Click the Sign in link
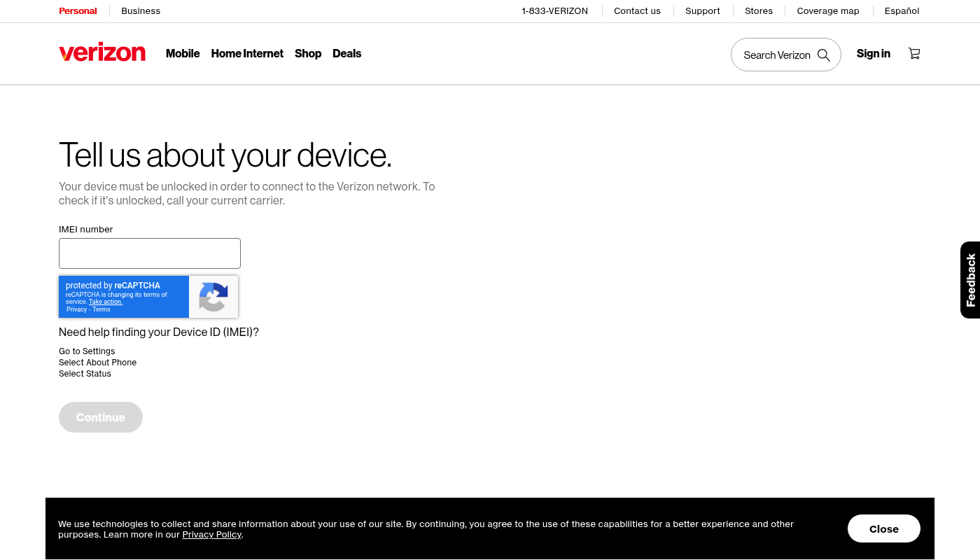 (x=873, y=53)
